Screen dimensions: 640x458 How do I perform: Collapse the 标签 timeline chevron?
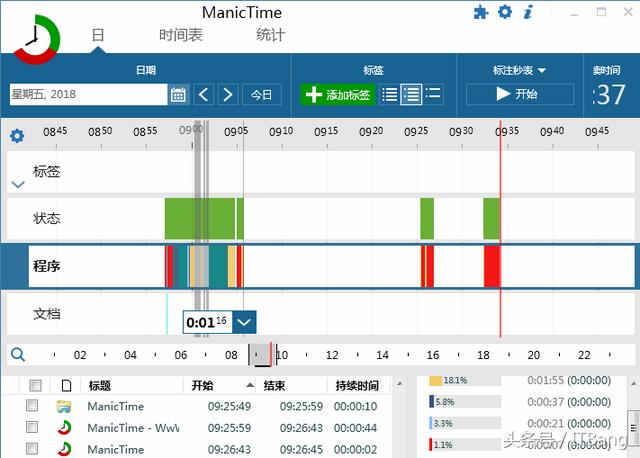17,184
